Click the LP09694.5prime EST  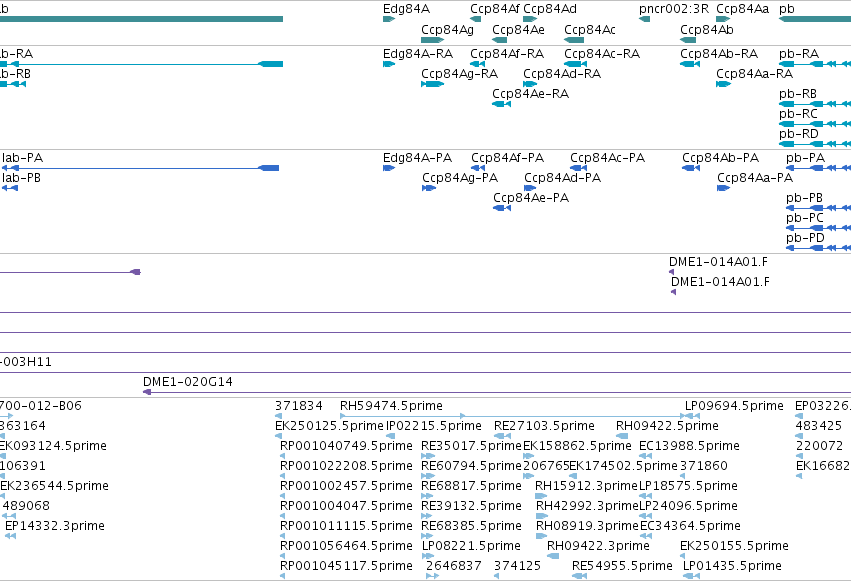[692, 416]
